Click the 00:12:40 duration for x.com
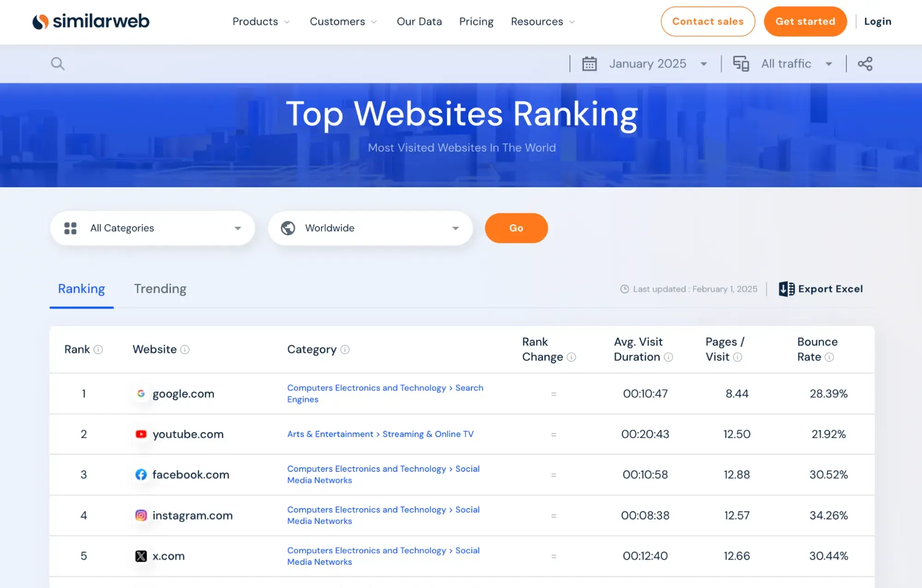This screenshot has height=588, width=922. coord(645,556)
